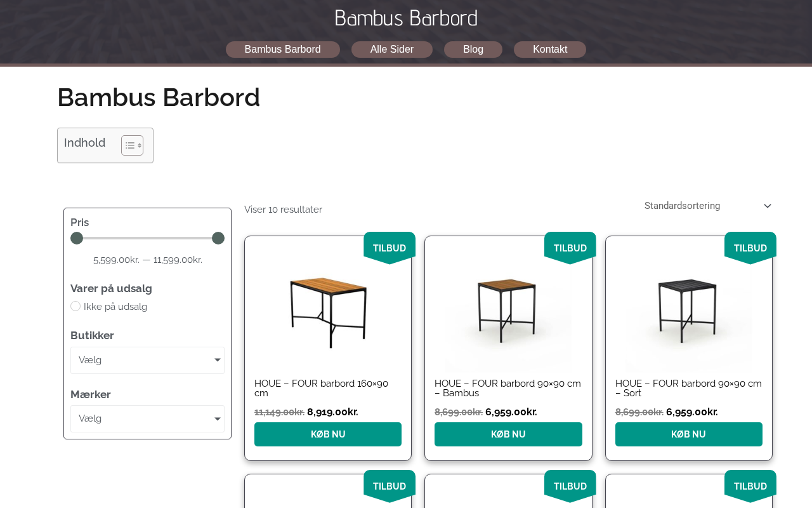The image size is (812, 508).
Task: Click the TILBUD badge on 160×90 barbord
Action: [389, 248]
